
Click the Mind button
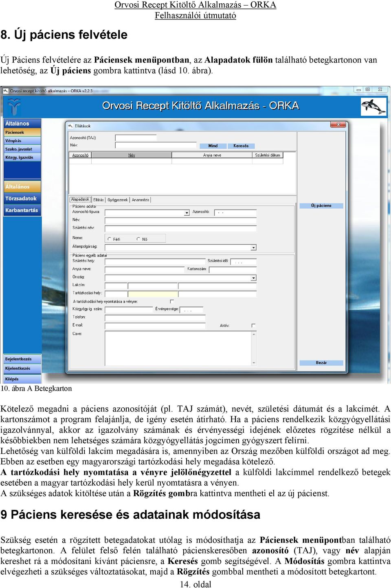[x=213, y=146]
